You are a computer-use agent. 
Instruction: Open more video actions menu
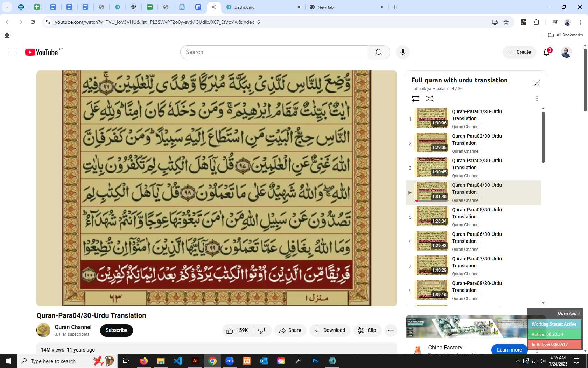pyautogui.click(x=391, y=330)
